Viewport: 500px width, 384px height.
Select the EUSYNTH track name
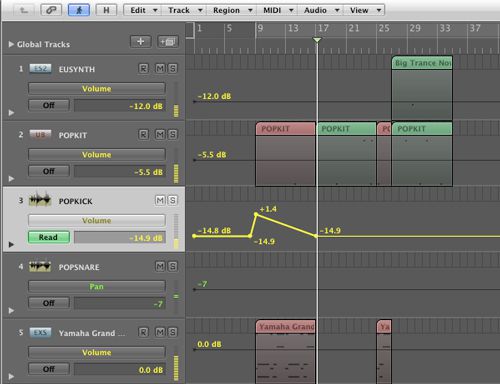(x=77, y=69)
